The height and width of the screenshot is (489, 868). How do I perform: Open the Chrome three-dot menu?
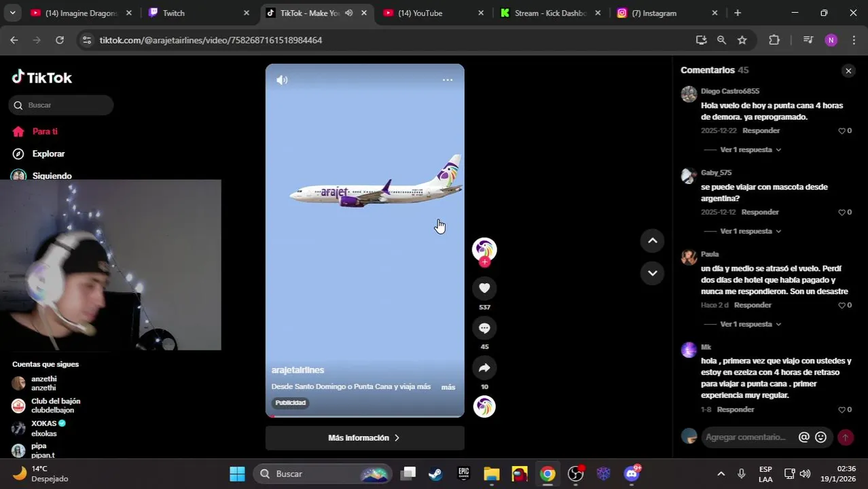(x=854, y=40)
